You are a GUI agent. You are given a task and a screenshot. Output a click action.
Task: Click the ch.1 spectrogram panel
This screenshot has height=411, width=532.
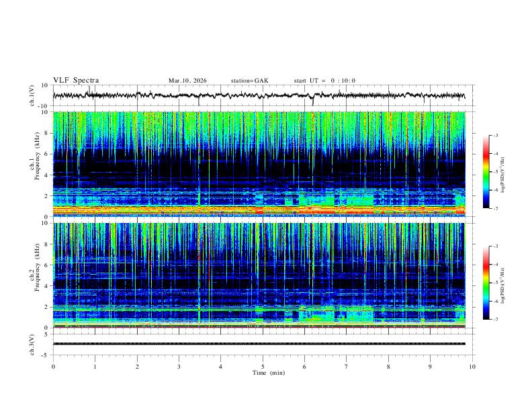[259, 164]
